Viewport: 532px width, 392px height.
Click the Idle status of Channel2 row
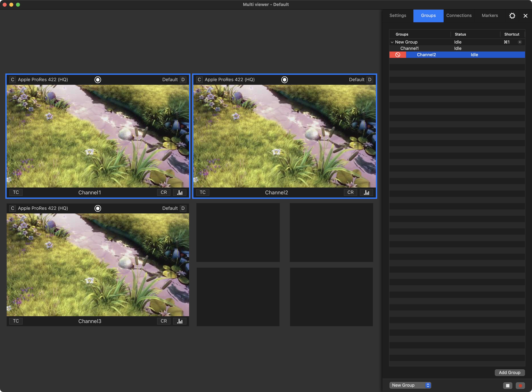pos(474,55)
